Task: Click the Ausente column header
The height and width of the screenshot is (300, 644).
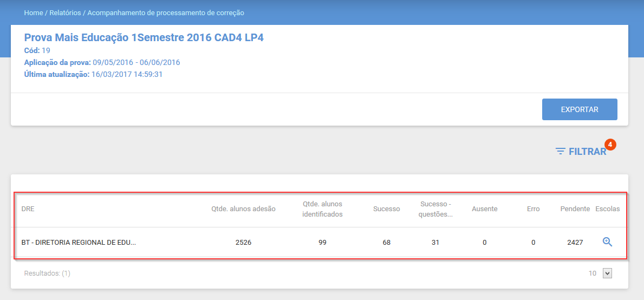Action: tap(485, 209)
